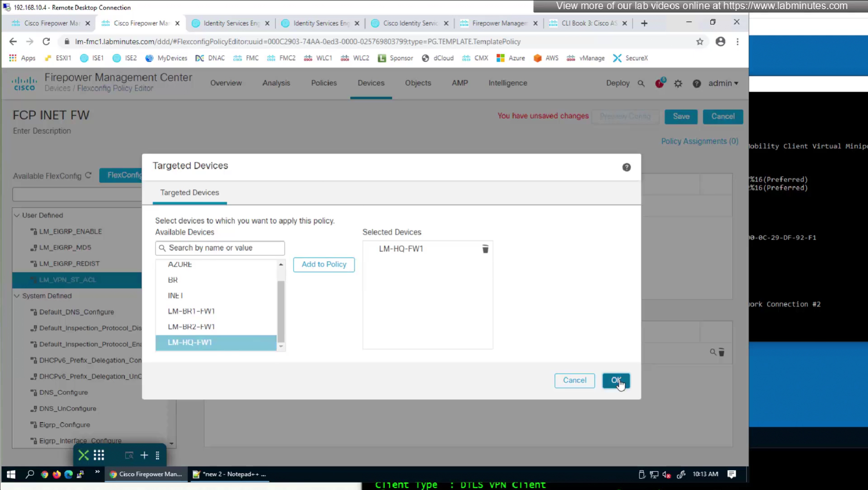Open the admin user dropdown
868x490 pixels.
click(x=723, y=83)
